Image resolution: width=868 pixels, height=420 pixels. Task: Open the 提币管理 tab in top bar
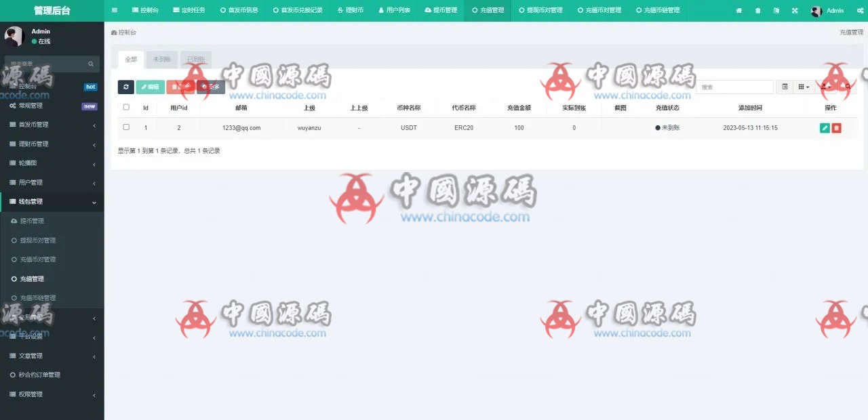click(441, 11)
